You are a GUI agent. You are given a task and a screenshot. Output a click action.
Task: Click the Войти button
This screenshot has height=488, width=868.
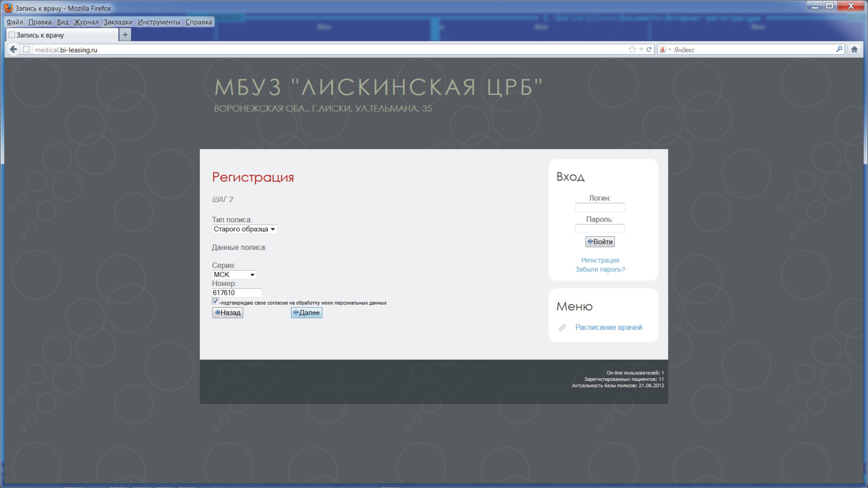coord(600,241)
